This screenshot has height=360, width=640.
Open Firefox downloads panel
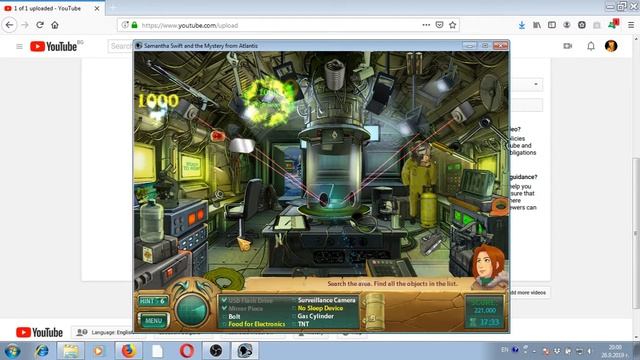pos(522,25)
